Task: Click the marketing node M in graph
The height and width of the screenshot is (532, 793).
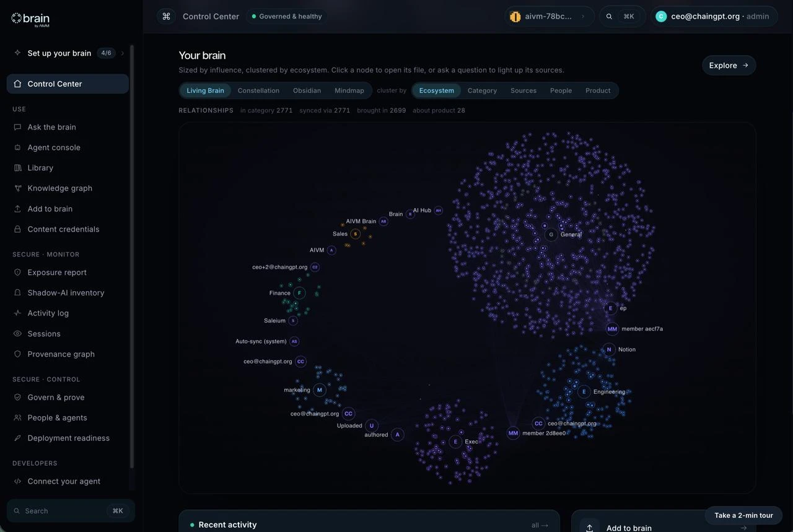Action: click(320, 390)
